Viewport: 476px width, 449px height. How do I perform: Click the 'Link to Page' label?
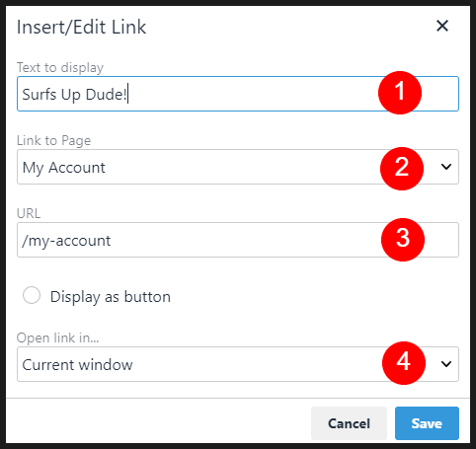[x=53, y=140]
